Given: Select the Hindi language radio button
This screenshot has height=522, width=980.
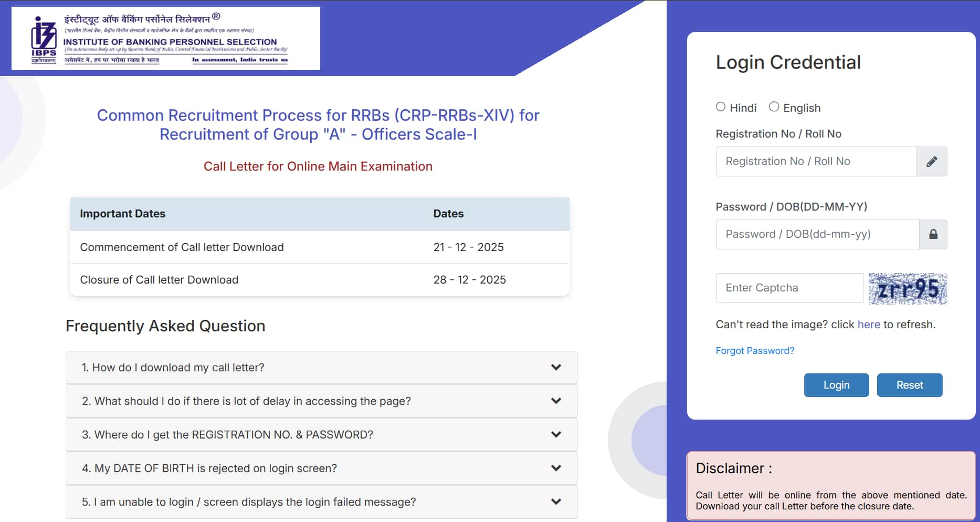Looking at the screenshot, I should click(721, 107).
